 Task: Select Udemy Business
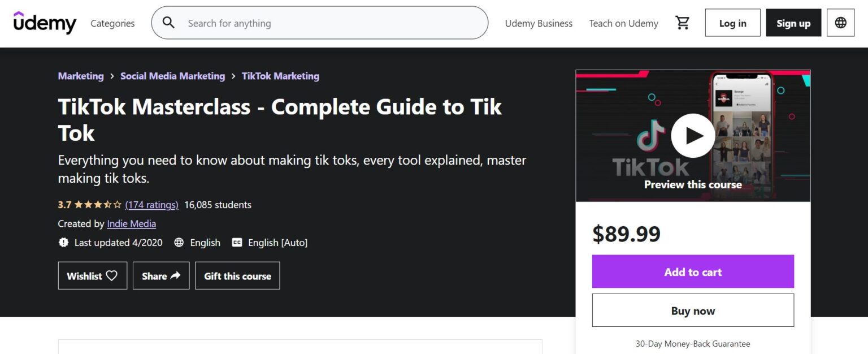[x=539, y=23]
